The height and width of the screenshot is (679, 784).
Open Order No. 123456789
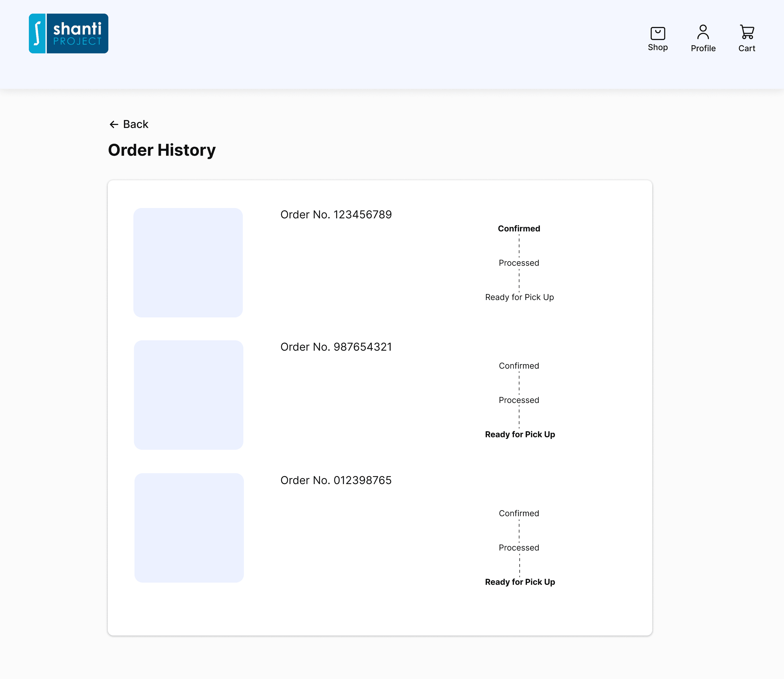point(336,215)
